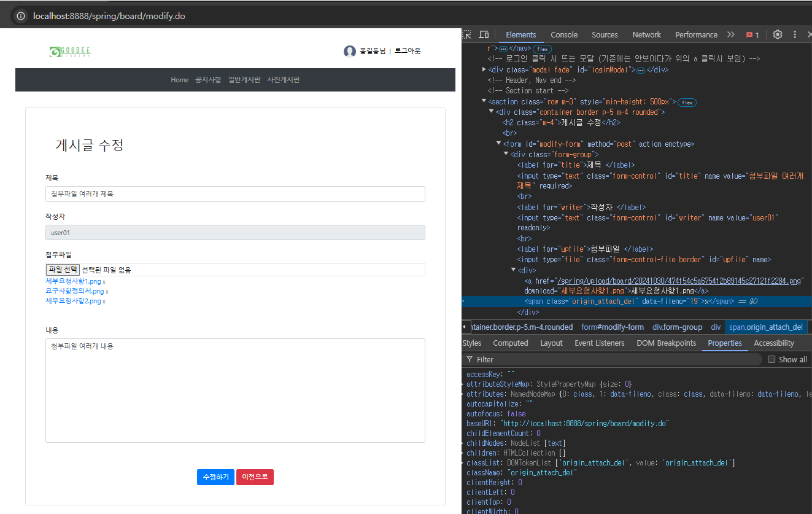Expand the loginModal ellipsis badge
Viewport: 812px width, 514px height.
[641, 70]
